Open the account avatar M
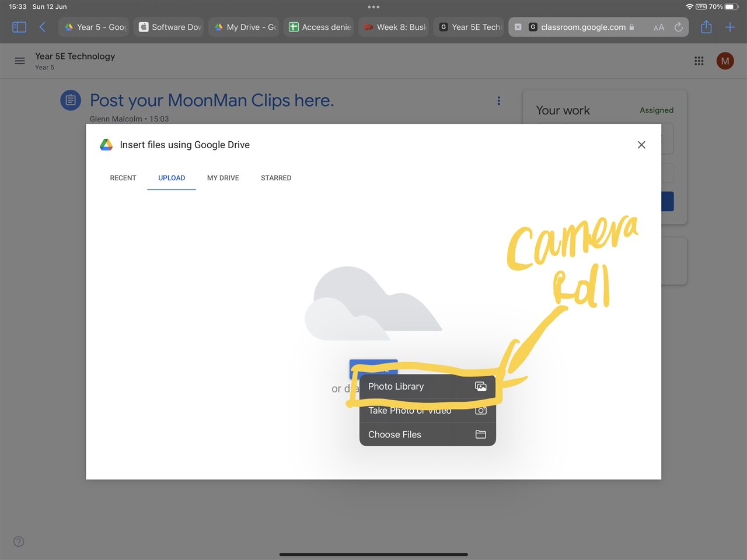747x560 pixels. tap(725, 61)
